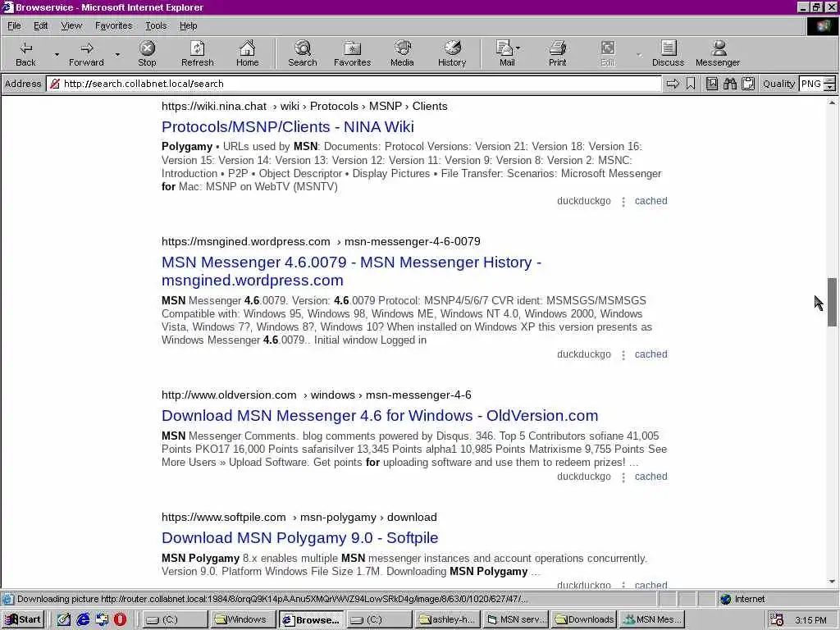Image resolution: width=840 pixels, height=630 pixels.
Task: Open Download MSN Messenger 4.6 OldVersion link
Action: pos(380,416)
